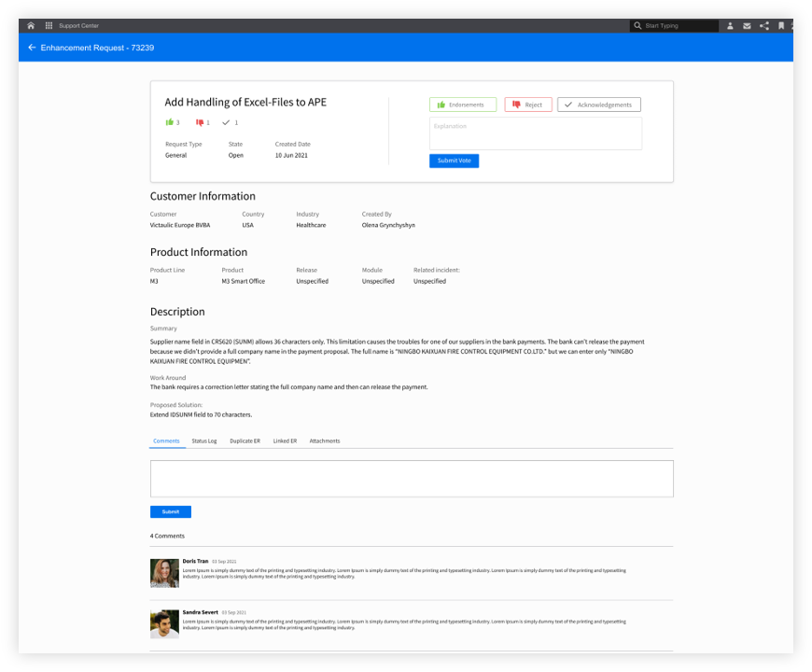Select the Acknowledgements vote button
The height and width of the screenshot is (672, 812).
pyautogui.click(x=598, y=105)
